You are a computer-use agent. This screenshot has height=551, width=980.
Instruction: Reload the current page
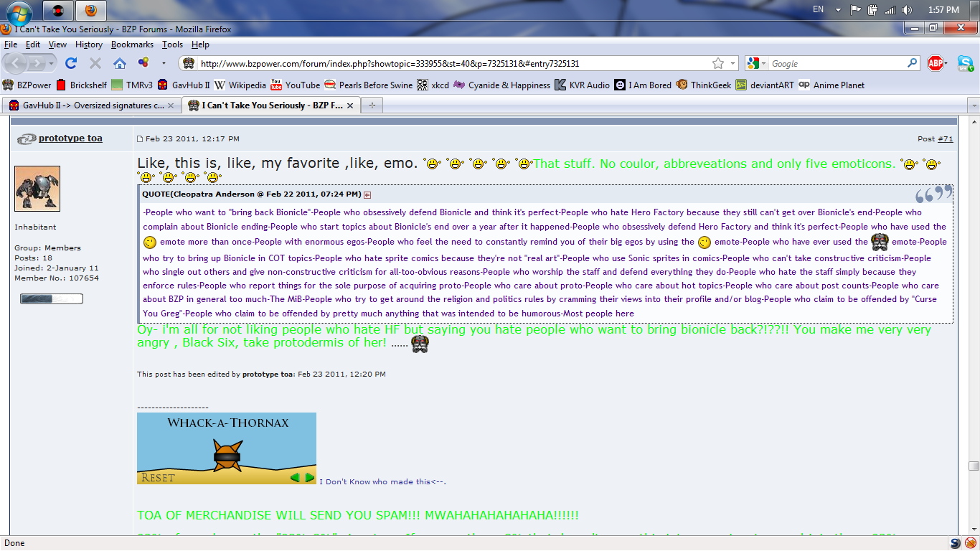[x=70, y=62]
